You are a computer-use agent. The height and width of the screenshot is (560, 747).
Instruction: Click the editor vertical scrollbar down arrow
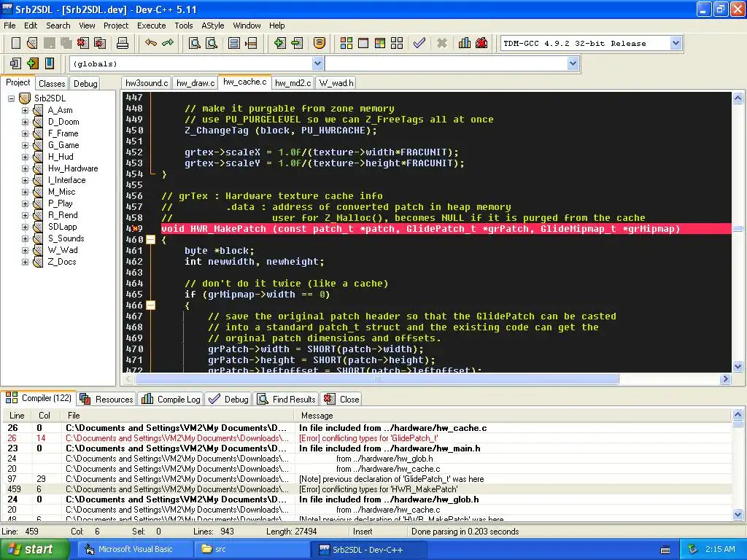point(738,367)
